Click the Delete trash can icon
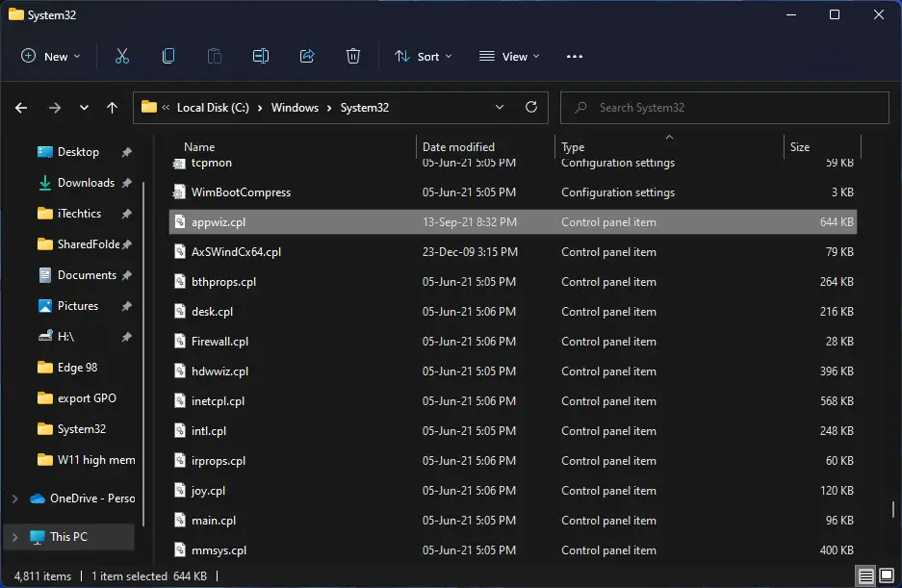 coord(353,57)
